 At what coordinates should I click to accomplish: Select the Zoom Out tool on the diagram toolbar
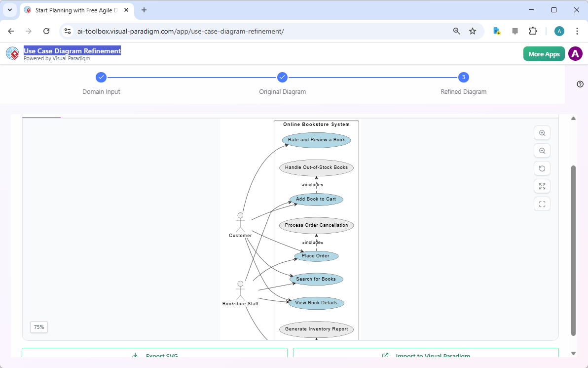542,150
